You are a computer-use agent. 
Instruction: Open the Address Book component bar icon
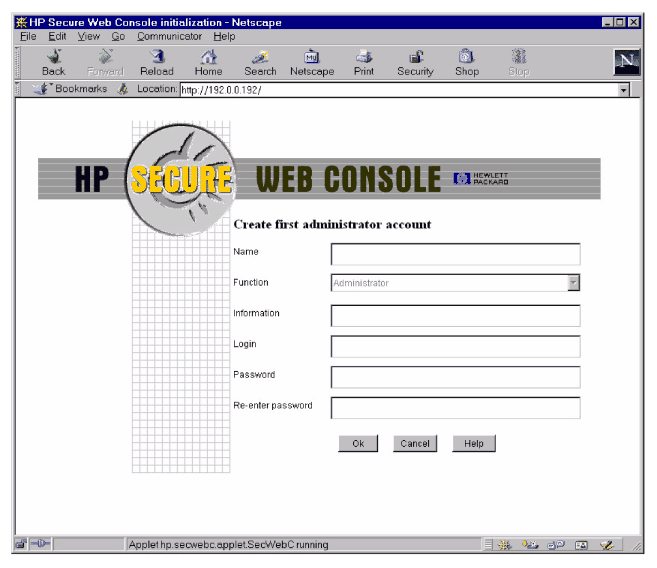click(x=581, y=545)
